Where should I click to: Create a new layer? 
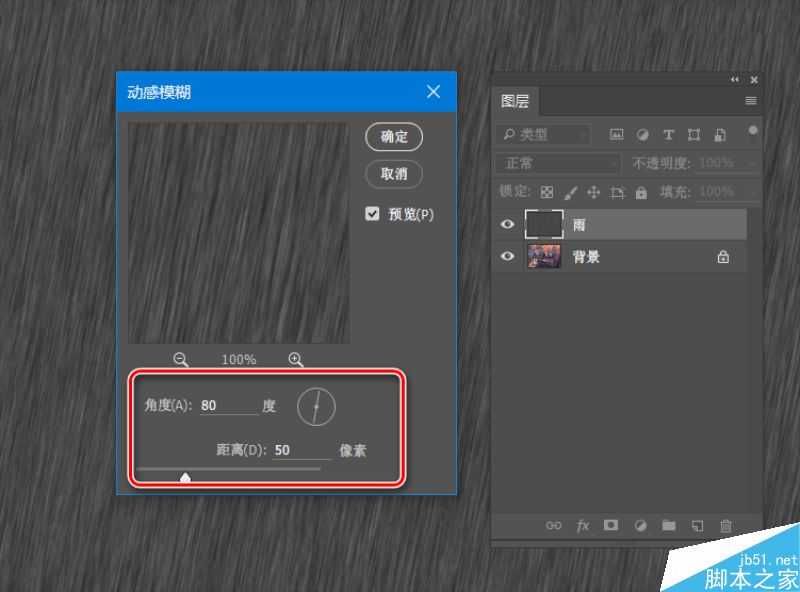(x=697, y=525)
